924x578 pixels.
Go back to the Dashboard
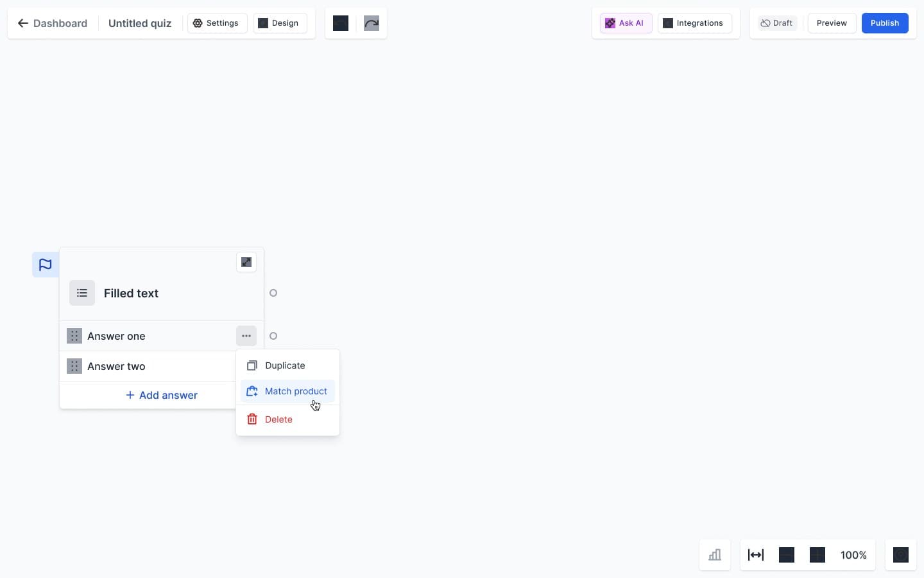53,23
